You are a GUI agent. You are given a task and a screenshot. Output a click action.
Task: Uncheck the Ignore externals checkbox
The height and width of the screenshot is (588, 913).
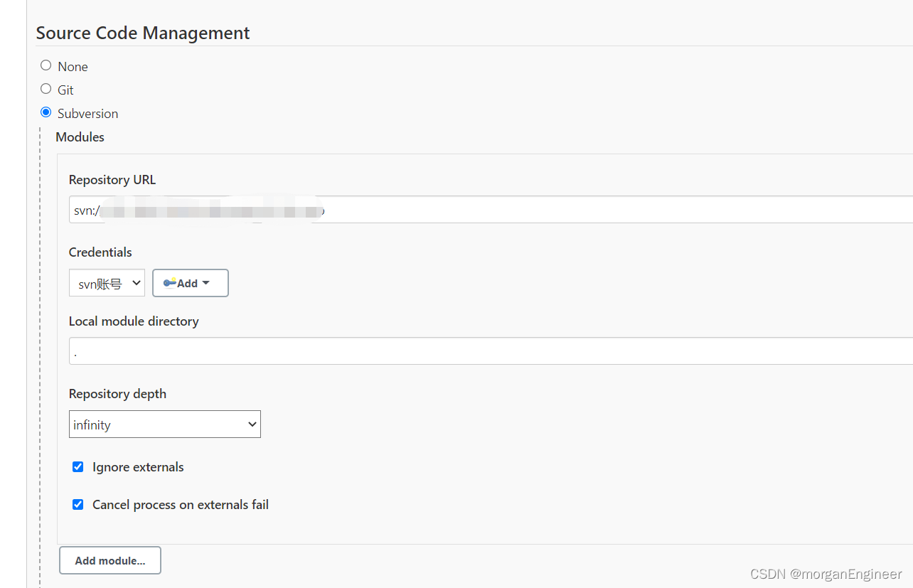click(x=78, y=467)
